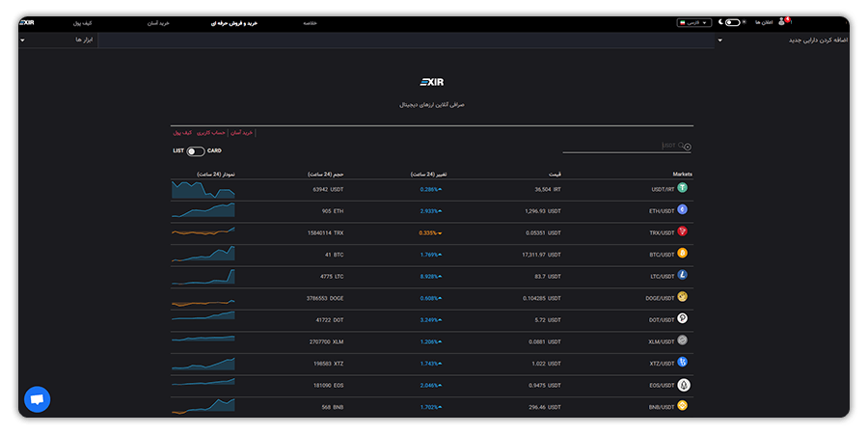Image resolution: width=868 pixels, height=434 pixels.
Task: Open the اعلان ها announcements menu
Action: [764, 22]
